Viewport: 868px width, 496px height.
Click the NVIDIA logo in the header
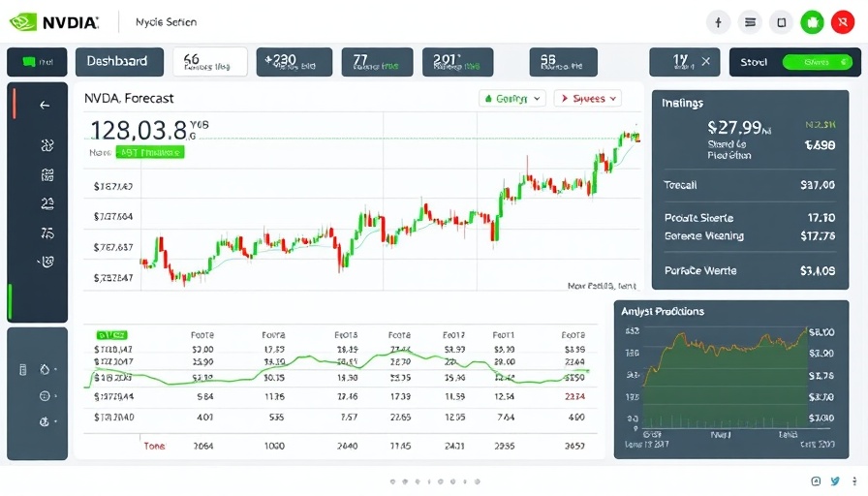point(54,22)
